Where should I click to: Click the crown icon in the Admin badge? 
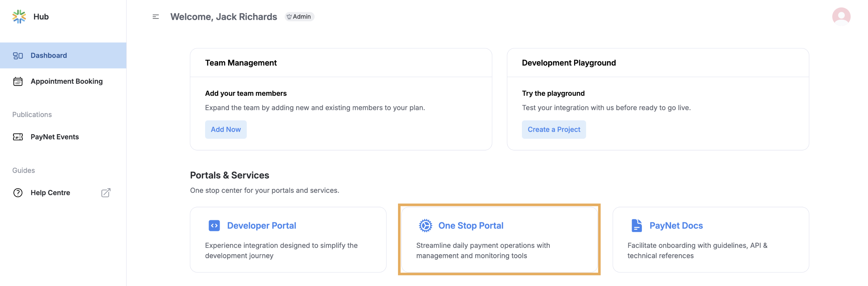point(289,16)
